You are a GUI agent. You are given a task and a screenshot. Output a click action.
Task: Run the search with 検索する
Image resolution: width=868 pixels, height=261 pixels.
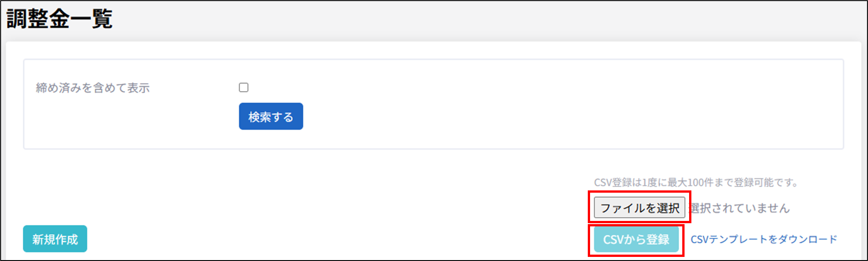(271, 117)
